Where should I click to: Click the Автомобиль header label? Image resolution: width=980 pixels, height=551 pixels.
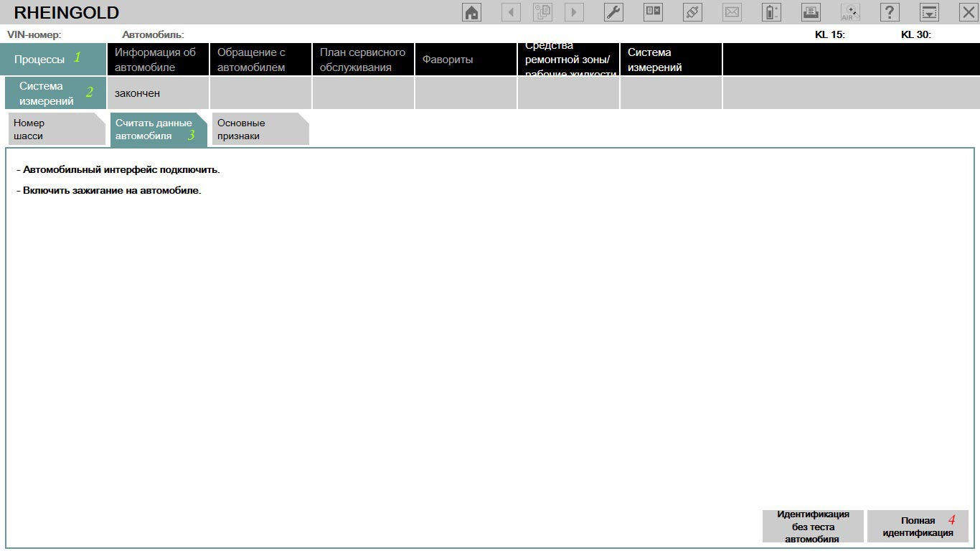[154, 34]
